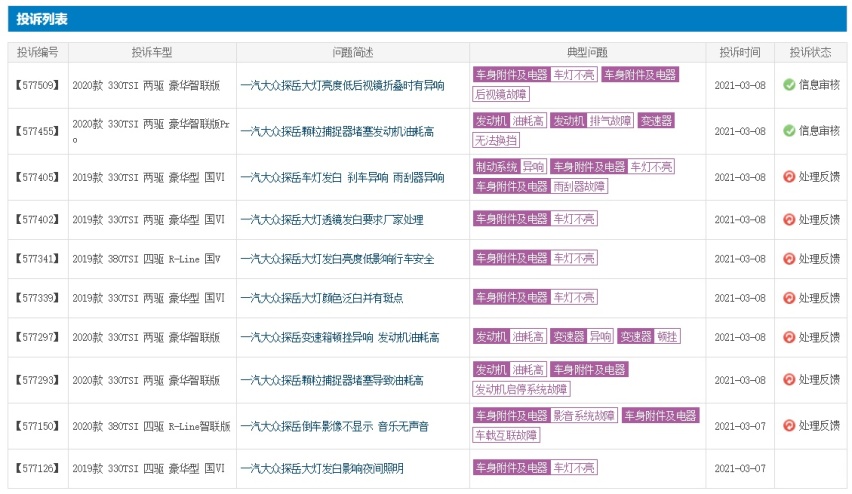Click complaint number 【577297】
The height and width of the screenshot is (494, 852).
[37, 337]
